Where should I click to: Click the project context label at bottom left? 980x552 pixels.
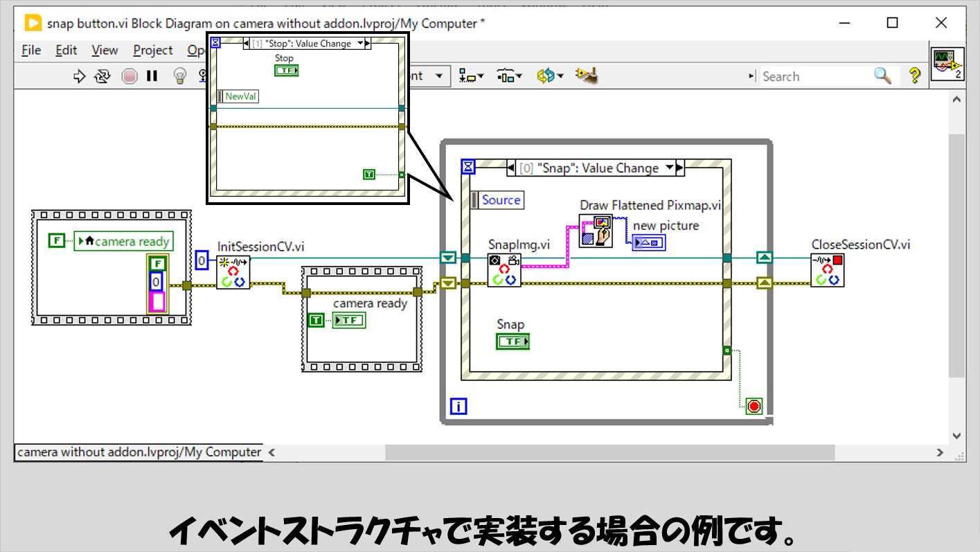[139, 452]
